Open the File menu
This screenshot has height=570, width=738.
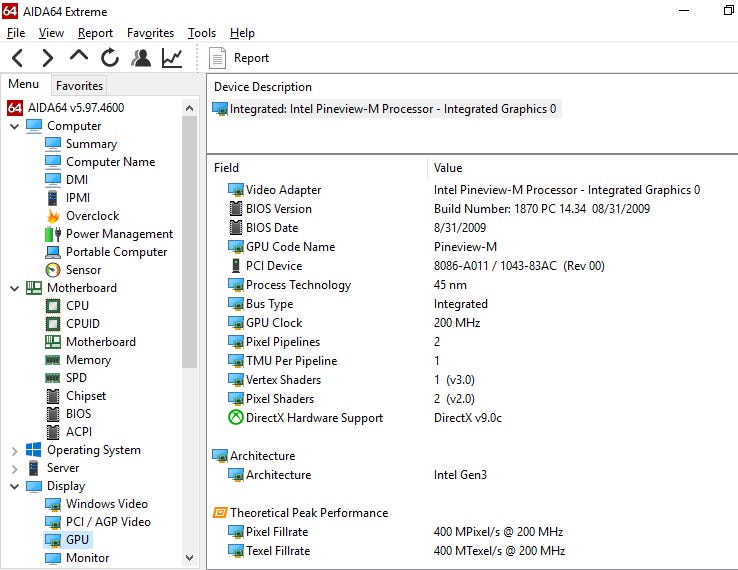click(16, 33)
